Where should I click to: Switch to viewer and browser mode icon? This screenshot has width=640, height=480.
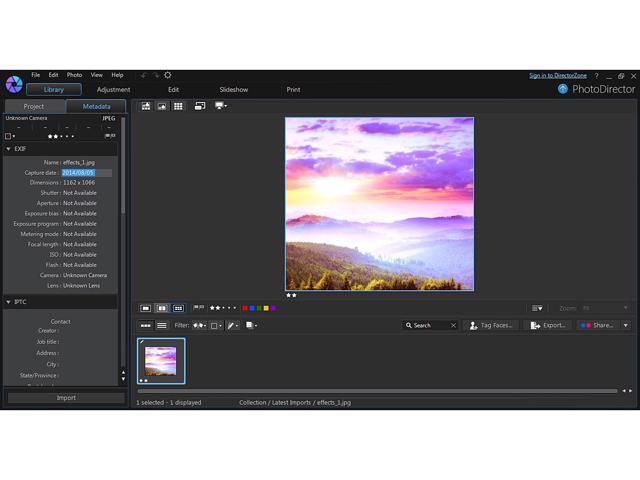146,106
